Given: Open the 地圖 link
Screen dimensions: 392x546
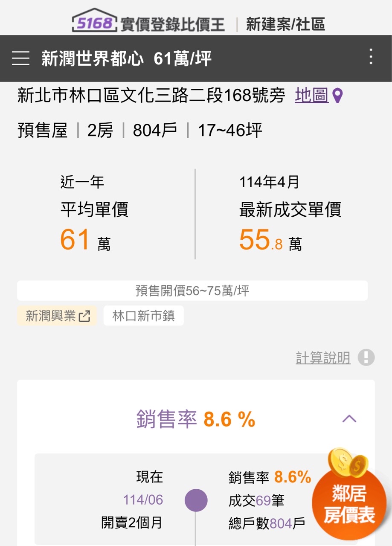Looking at the screenshot, I should tap(311, 96).
